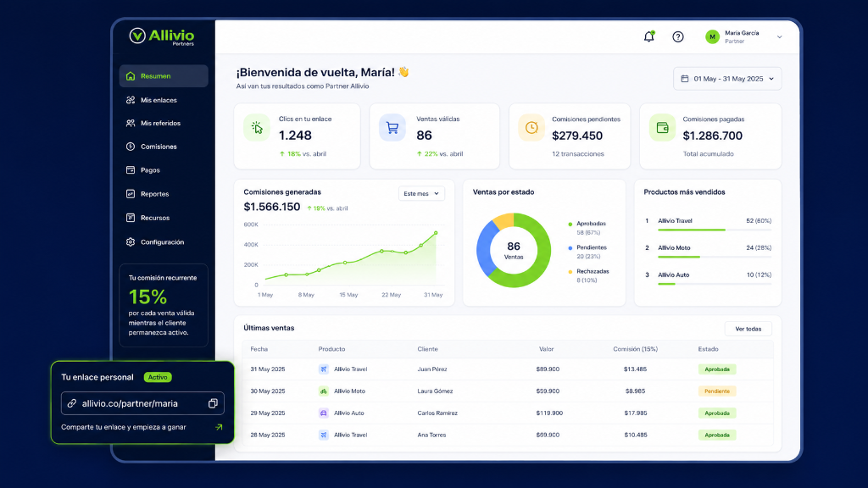Screen dimensions: 868x488
Task: Click Comparte tu enlace y empieza a ganar
Action: pos(124,427)
